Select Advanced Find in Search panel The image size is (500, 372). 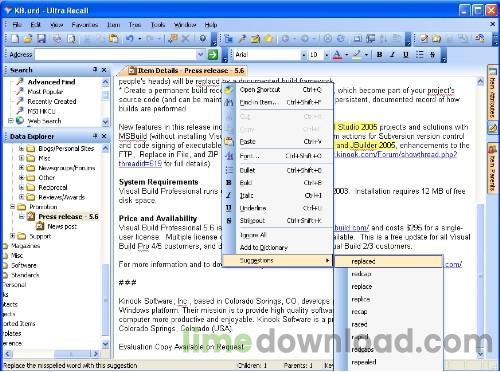click(51, 82)
